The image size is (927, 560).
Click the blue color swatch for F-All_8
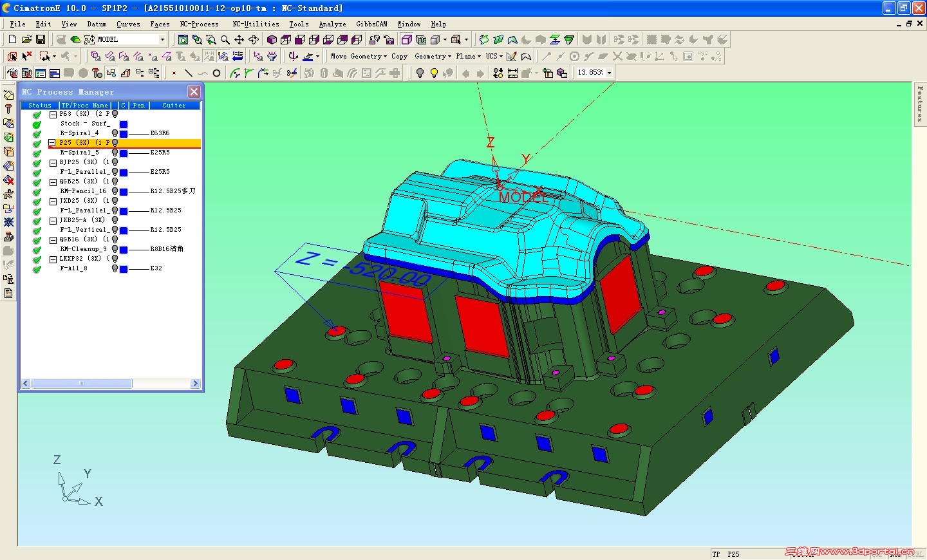click(x=124, y=269)
